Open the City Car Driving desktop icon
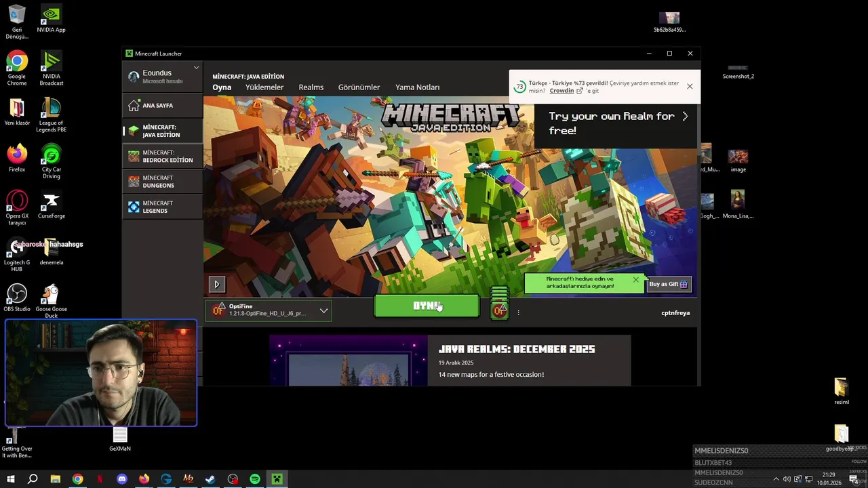 tap(52, 162)
